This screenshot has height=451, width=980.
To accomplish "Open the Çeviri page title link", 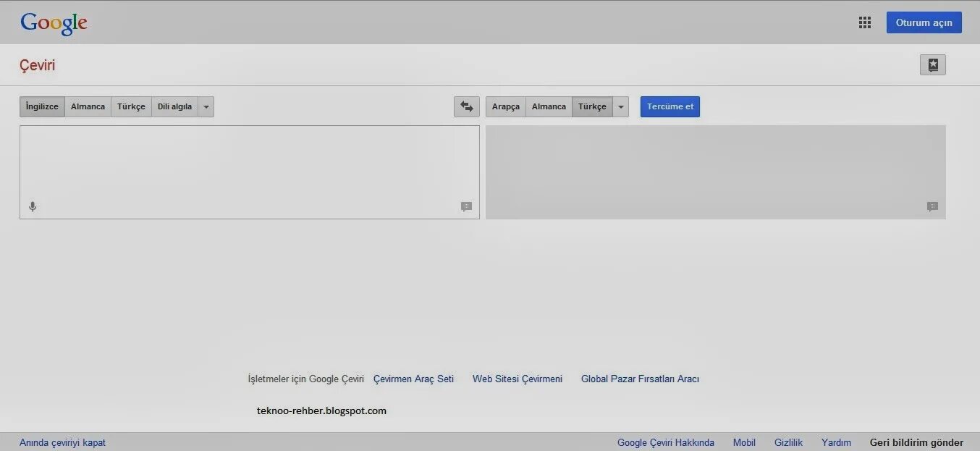I will pyautogui.click(x=38, y=66).
